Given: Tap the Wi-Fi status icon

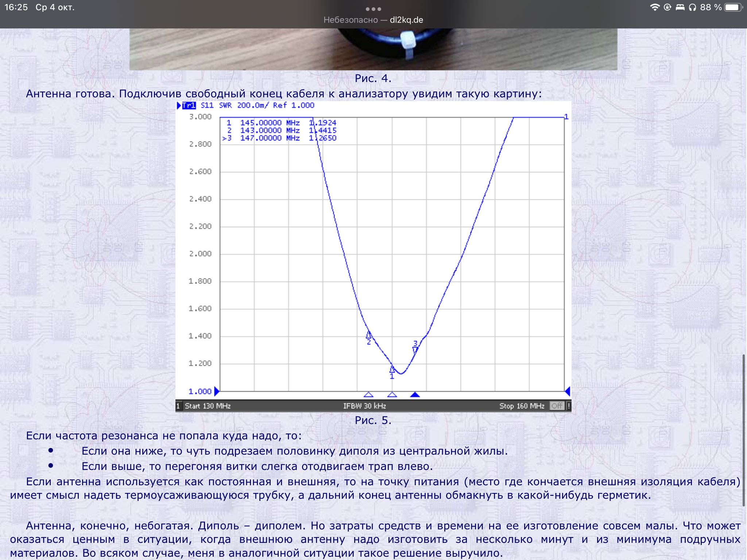Looking at the screenshot, I should [x=655, y=7].
